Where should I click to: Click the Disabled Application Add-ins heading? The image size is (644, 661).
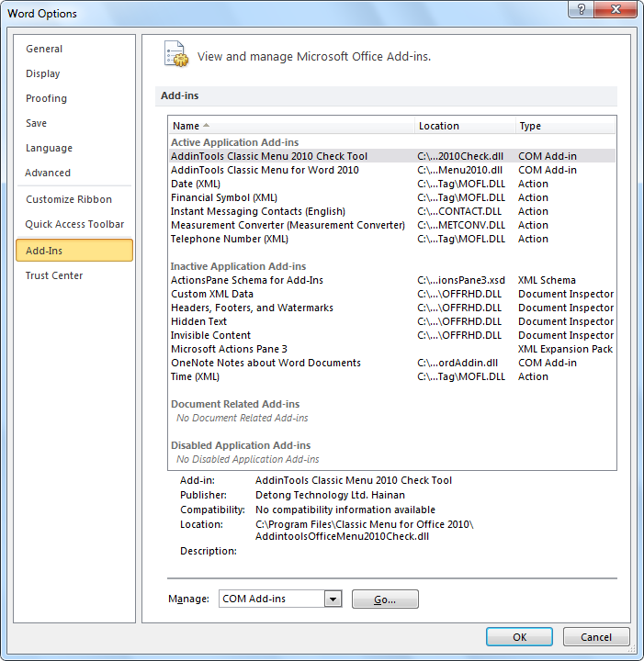click(241, 445)
